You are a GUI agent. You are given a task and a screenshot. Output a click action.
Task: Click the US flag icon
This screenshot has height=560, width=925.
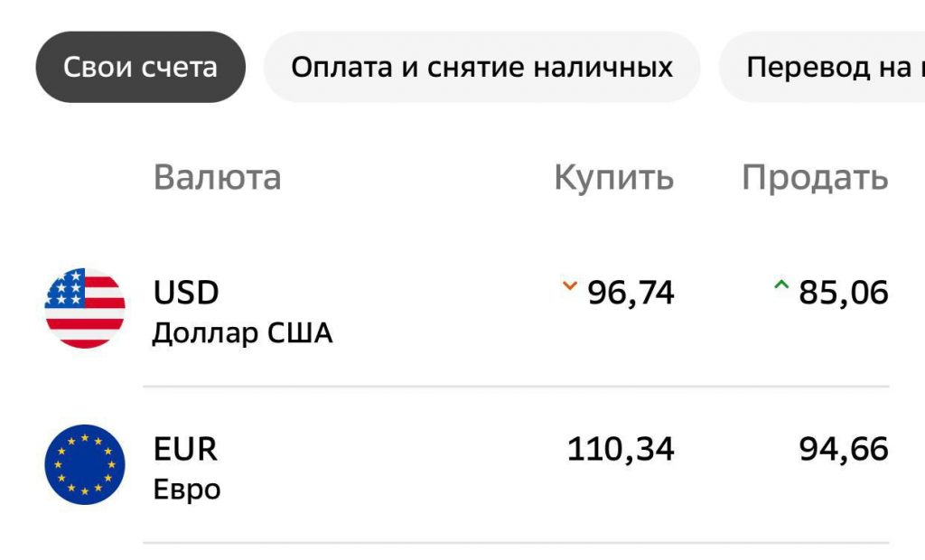(85, 308)
